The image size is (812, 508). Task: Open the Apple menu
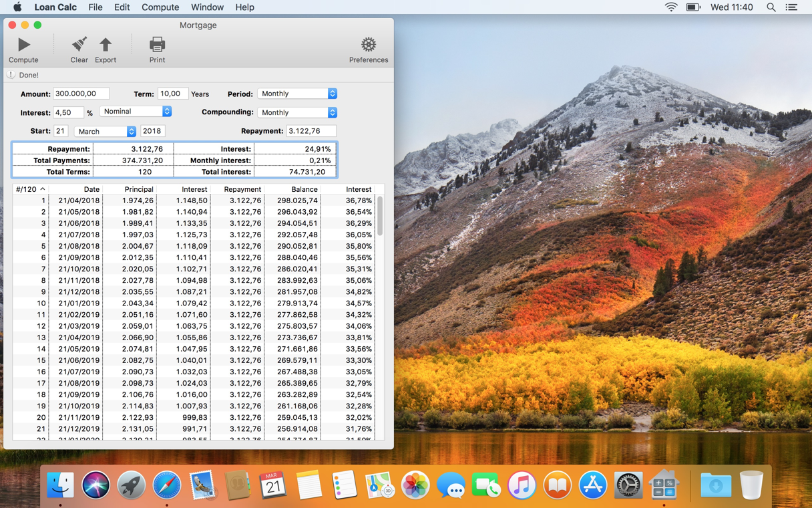tap(17, 7)
